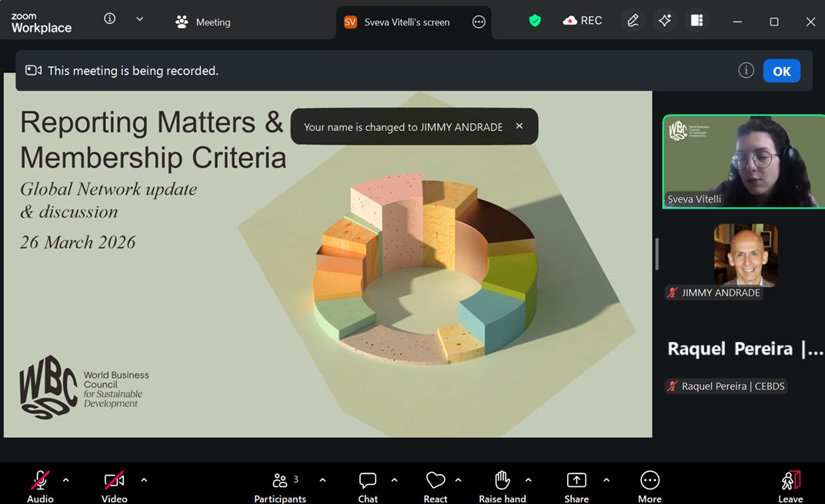825x504 pixels.
Task: Click the '26 March 2026' date text
Action: click(78, 242)
